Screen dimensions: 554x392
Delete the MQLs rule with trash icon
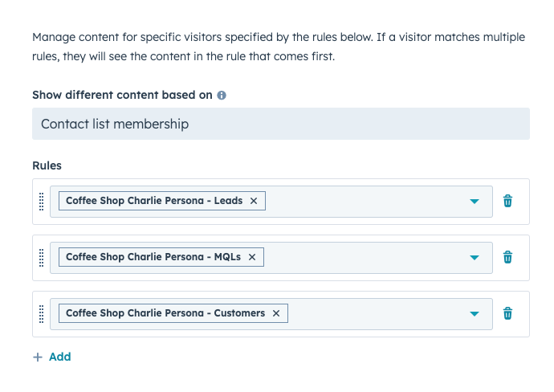(507, 257)
